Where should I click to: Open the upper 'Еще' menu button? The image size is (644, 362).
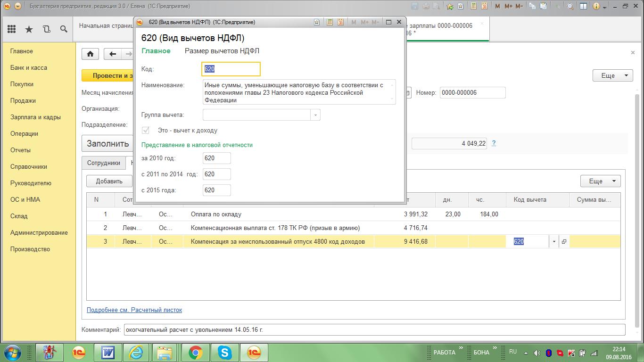[x=612, y=75]
